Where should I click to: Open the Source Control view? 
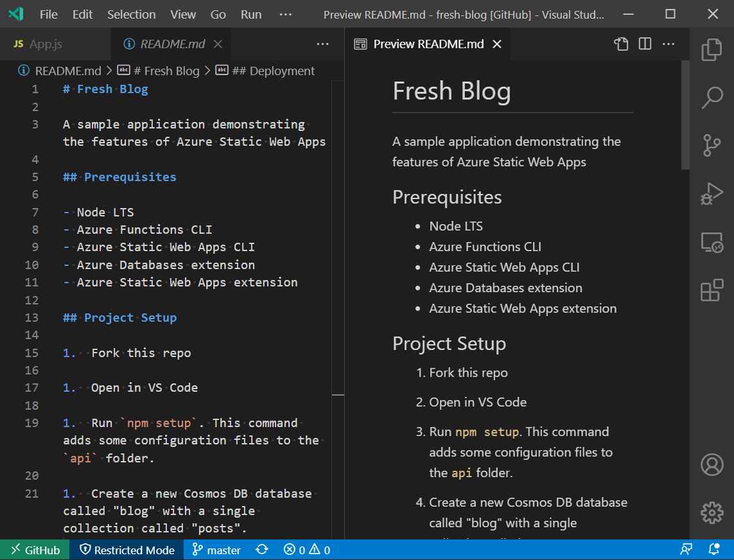point(712,145)
